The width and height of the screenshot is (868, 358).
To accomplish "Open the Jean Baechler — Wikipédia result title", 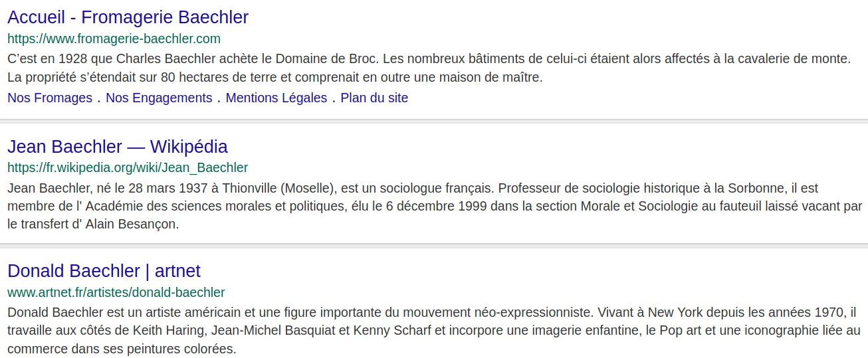I will [x=118, y=147].
